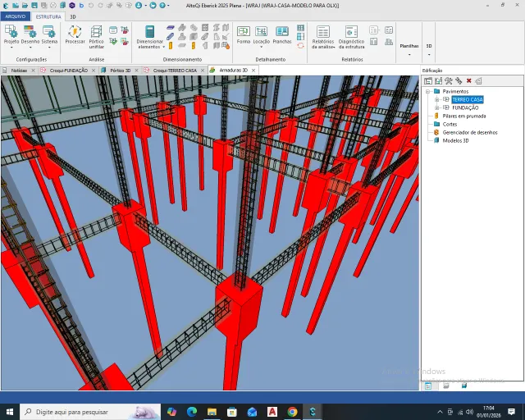Open the Forma drawing tool
The image size is (525, 420).
[244, 34]
